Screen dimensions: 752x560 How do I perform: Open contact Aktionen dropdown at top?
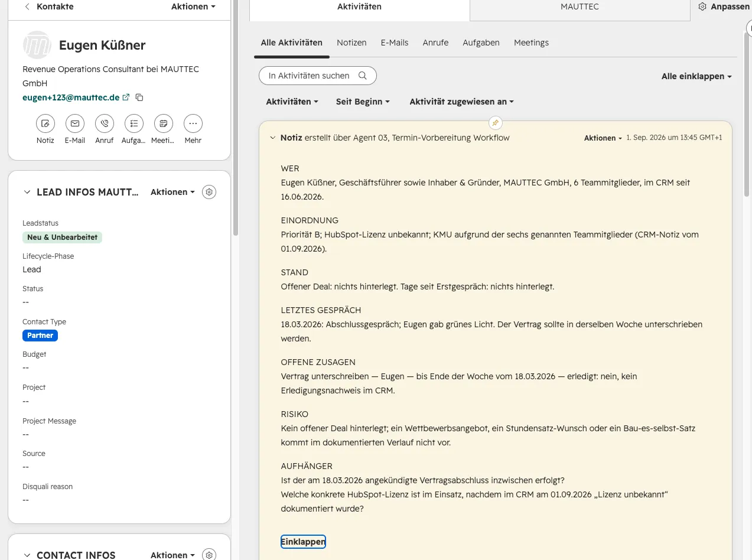point(193,6)
